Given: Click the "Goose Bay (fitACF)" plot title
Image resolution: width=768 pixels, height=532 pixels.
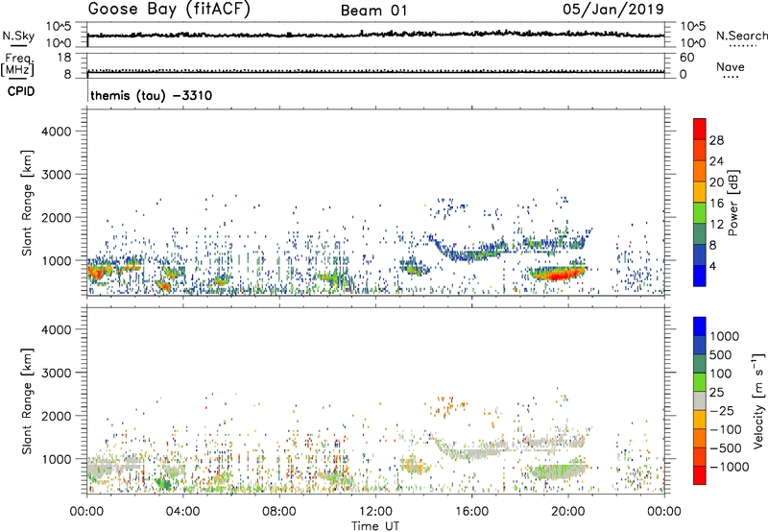Looking at the screenshot, I should pos(169,10).
